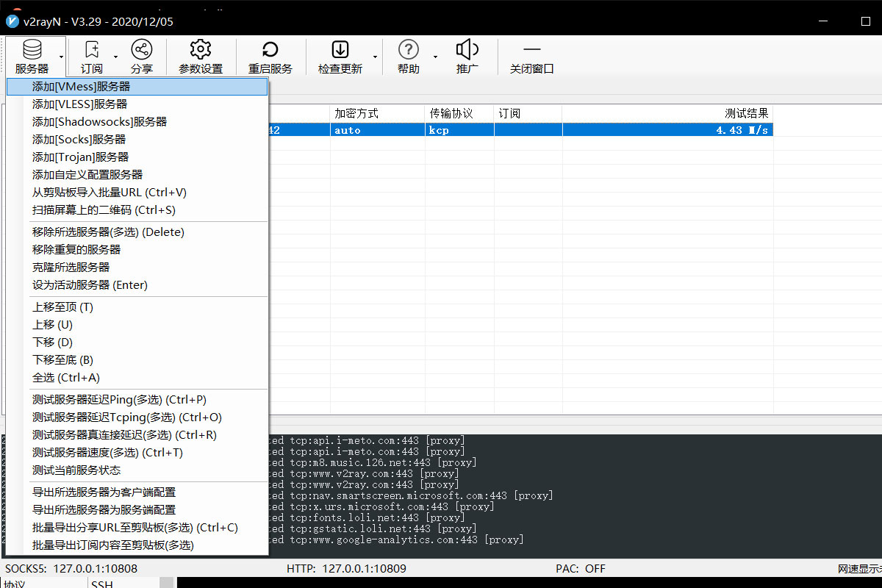Click SOCKS5: 127.0.0.1:10808 status entry
Viewport: 882px width, 588px height.
pyautogui.click(x=71, y=568)
